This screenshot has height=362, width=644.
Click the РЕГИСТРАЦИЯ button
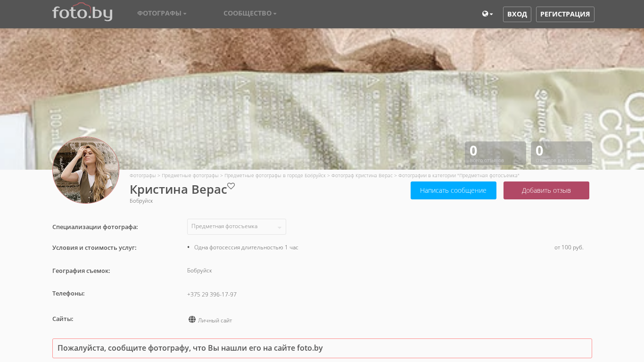tap(565, 14)
